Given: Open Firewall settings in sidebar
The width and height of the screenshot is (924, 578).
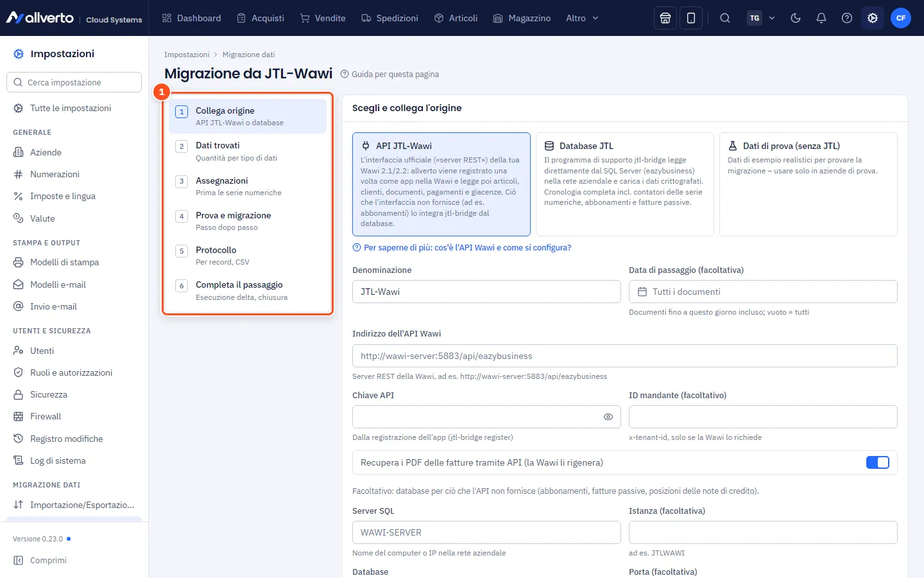Looking at the screenshot, I should pyautogui.click(x=74, y=416).
